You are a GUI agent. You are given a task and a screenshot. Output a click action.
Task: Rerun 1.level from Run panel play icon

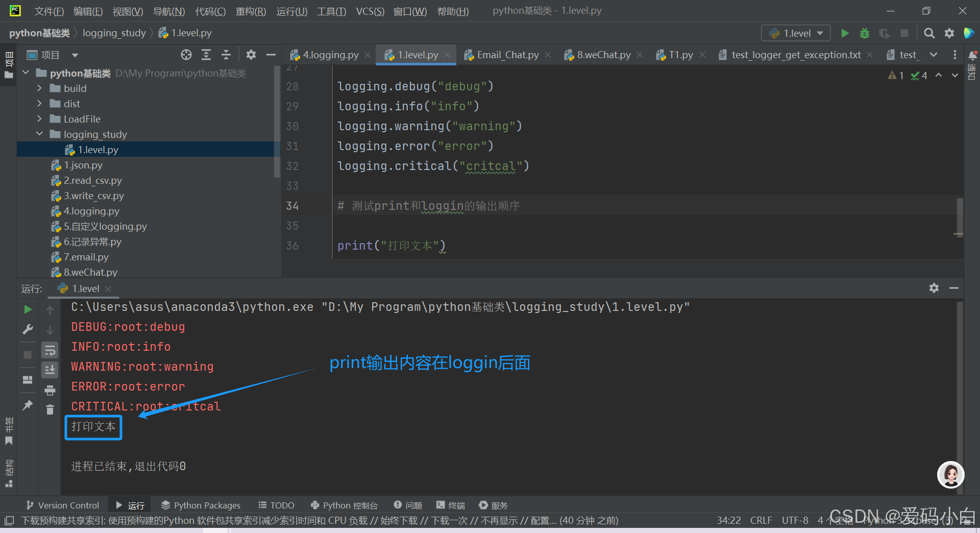pyautogui.click(x=28, y=309)
